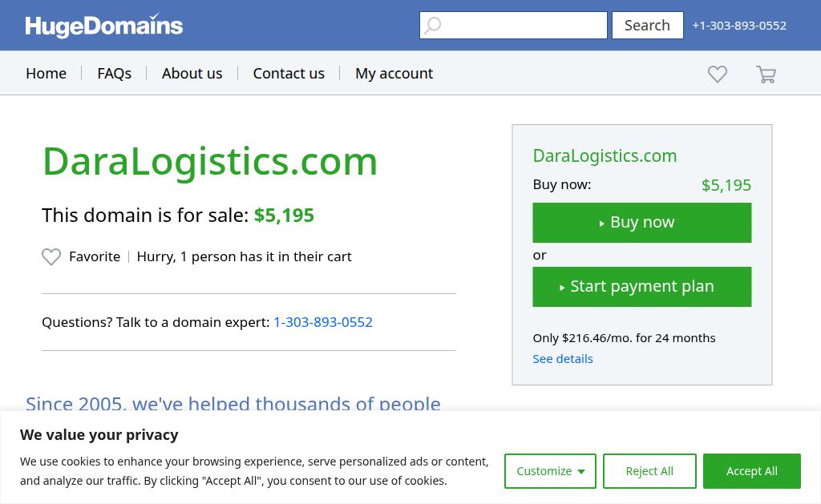Viewport: 821px width, 504px height.
Task: Focus the domain search input field
Action: [x=513, y=25]
